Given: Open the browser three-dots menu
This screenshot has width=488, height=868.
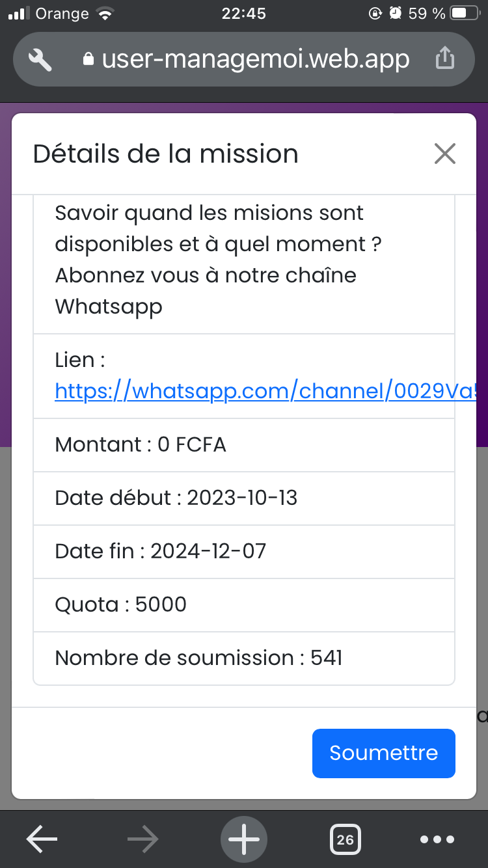Looking at the screenshot, I should pos(437,839).
